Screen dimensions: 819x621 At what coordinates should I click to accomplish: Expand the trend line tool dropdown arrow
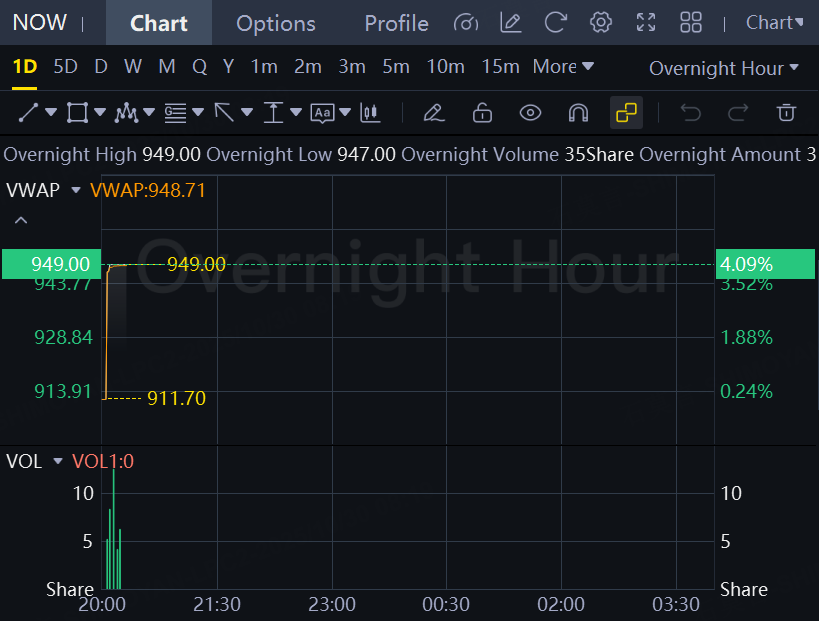coord(51,112)
